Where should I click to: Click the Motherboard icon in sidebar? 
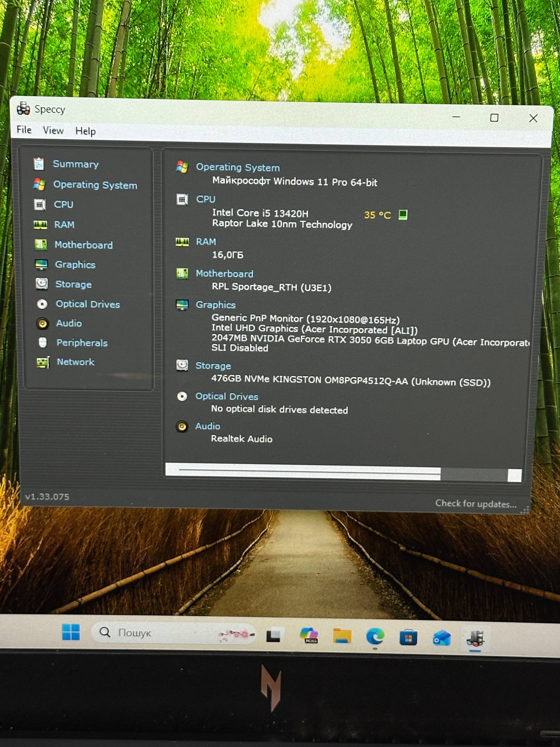coord(41,245)
